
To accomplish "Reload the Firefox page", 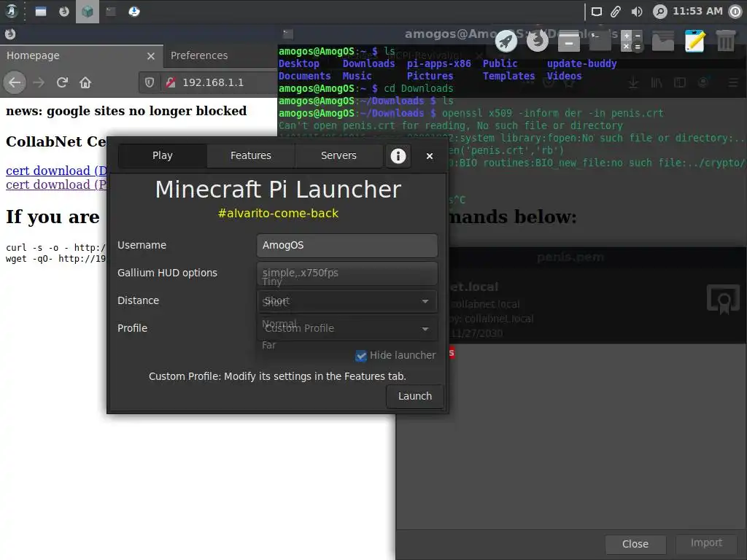I will click(62, 82).
